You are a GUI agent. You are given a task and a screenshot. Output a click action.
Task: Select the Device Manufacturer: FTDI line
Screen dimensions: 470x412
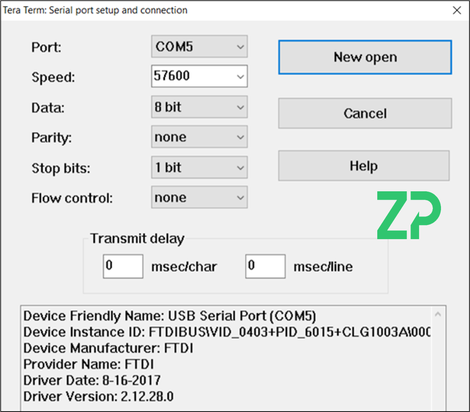pos(108,348)
